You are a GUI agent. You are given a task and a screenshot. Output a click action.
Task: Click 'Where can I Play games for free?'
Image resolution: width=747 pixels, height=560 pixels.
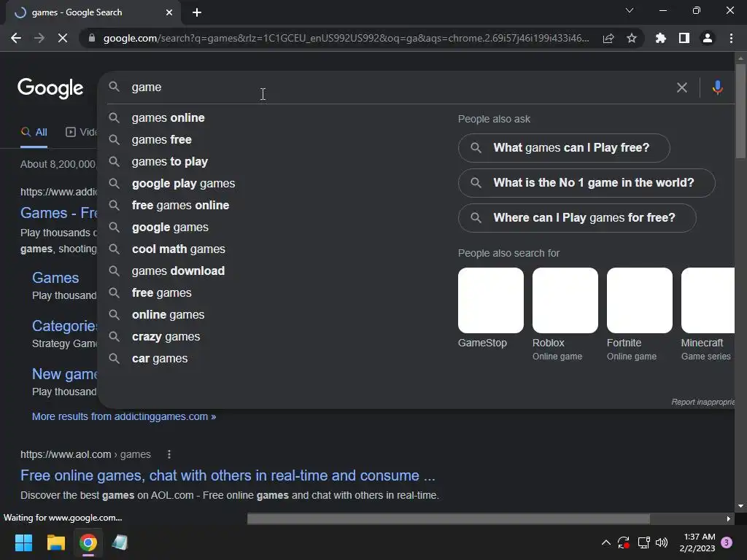click(x=577, y=217)
